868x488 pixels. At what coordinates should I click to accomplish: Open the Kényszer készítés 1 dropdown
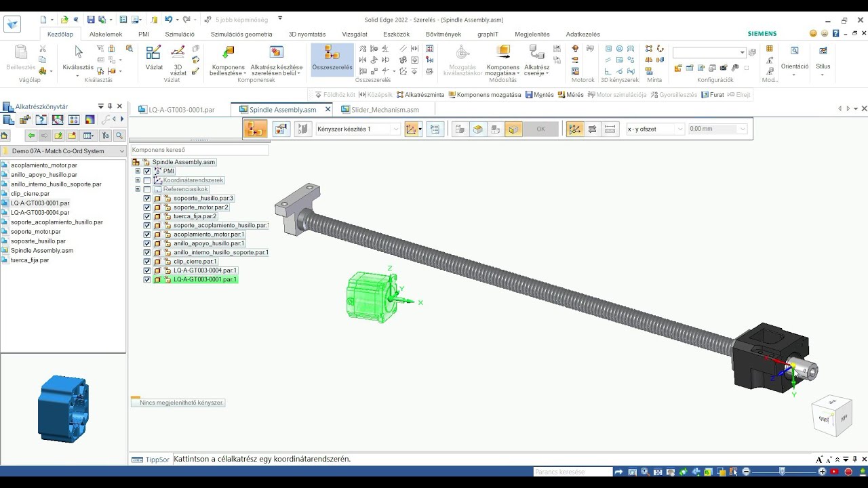click(x=396, y=129)
